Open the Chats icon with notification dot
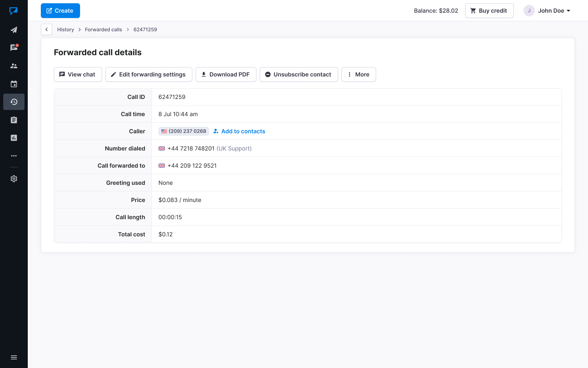The width and height of the screenshot is (588, 368). click(x=14, y=48)
